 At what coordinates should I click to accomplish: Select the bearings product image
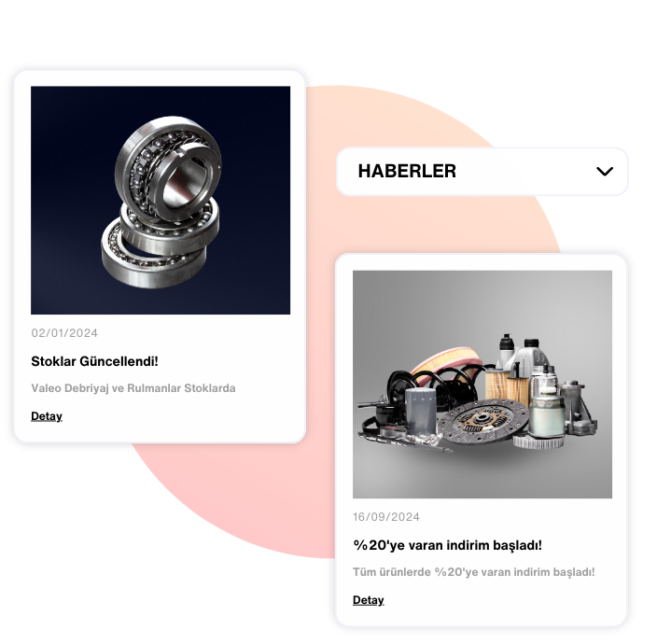[x=161, y=201]
